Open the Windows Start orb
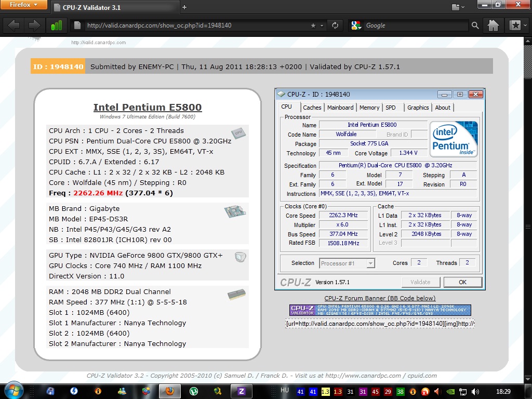 click(x=14, y=391)
